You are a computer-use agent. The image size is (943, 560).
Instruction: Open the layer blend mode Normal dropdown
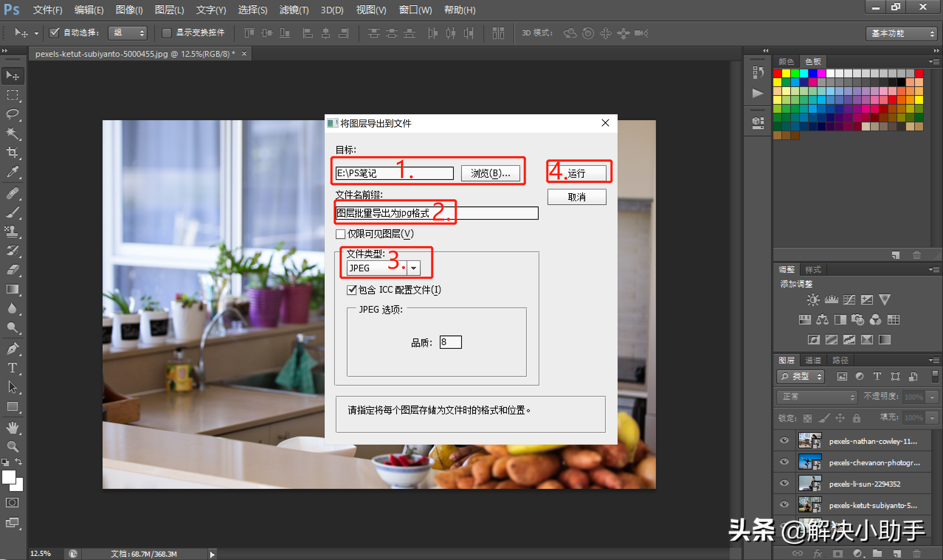[x=817, y=397]
